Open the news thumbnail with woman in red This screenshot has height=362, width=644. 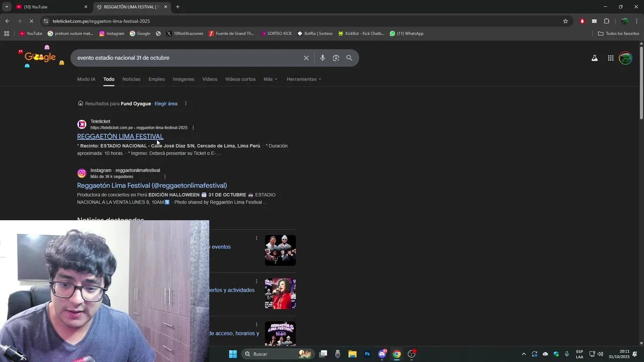(280, 294)
